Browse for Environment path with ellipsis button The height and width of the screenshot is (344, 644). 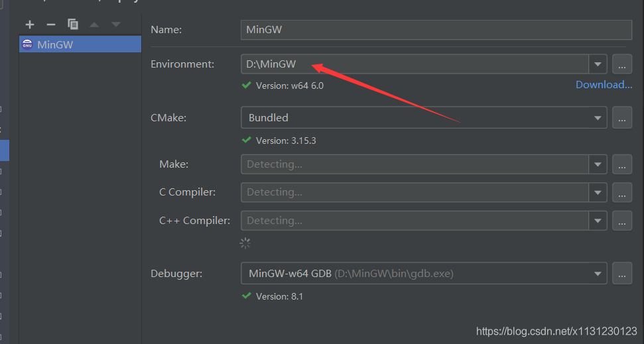pyautogui.click(x=622, y=64)
